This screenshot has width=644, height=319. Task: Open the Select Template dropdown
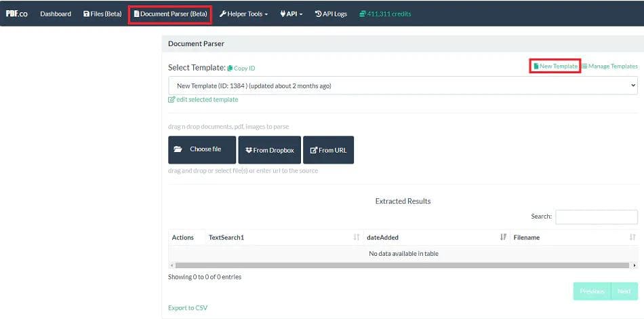click(x=403, y=86)
